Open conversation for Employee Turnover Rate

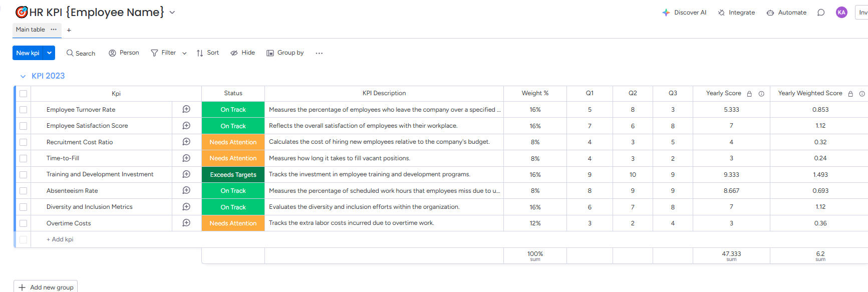click(186, 109)
